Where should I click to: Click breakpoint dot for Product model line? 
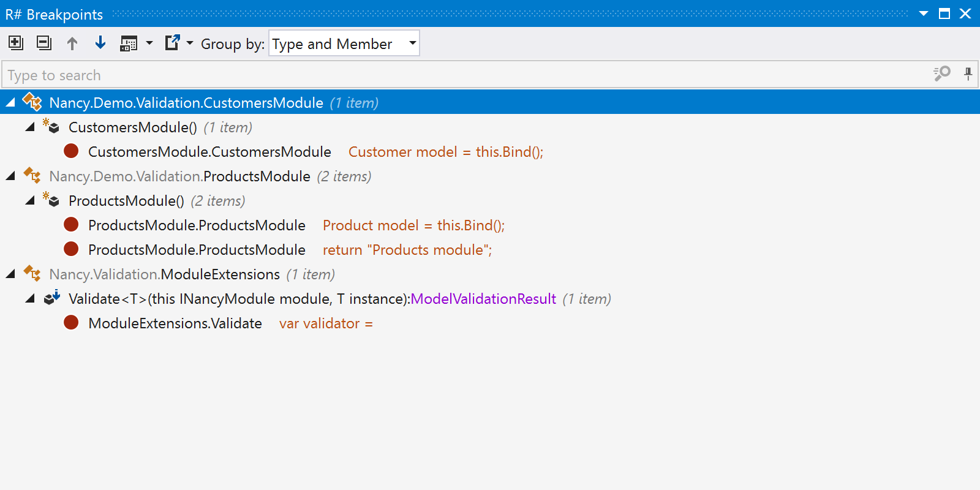pos(72,224)
